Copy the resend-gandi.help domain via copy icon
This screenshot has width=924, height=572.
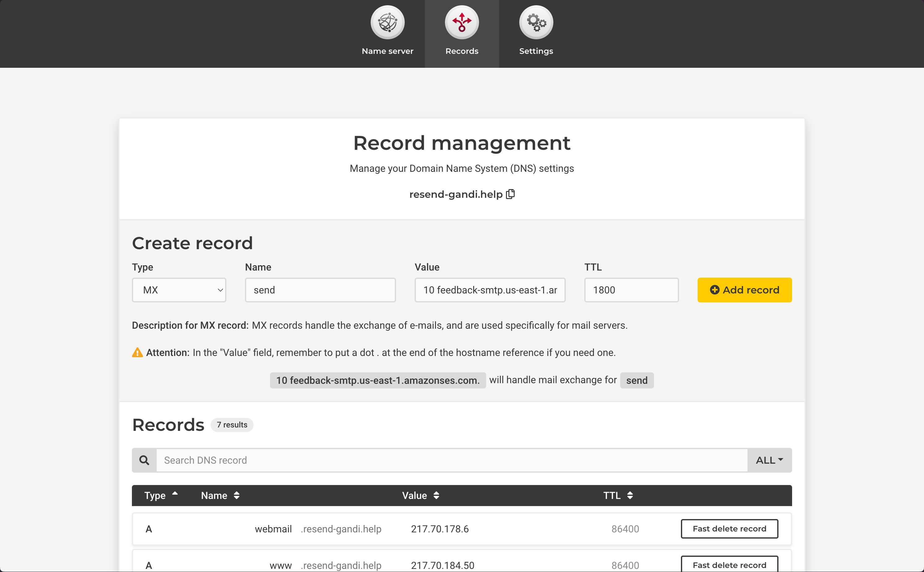[510, 194]
